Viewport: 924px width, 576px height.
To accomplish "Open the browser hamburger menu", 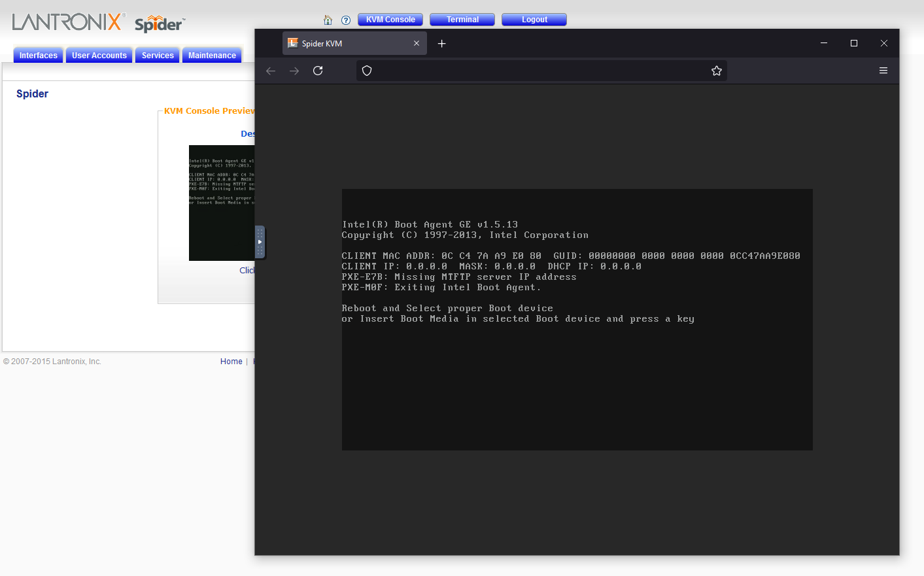I will coord(883,71).
